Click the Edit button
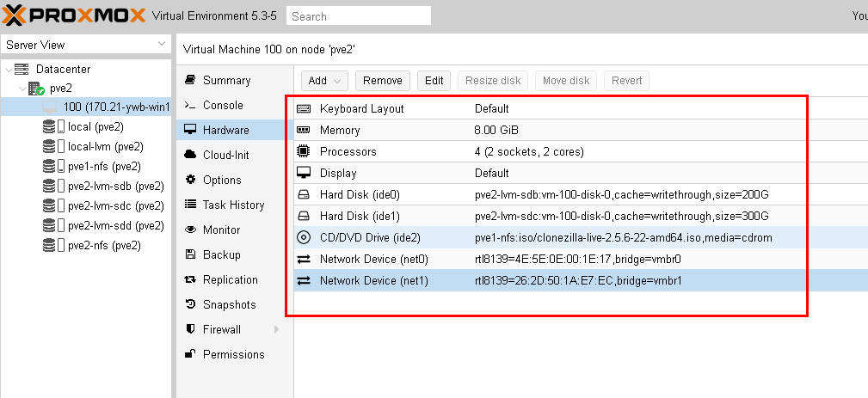The image size is (868, 398). (434, 81)
